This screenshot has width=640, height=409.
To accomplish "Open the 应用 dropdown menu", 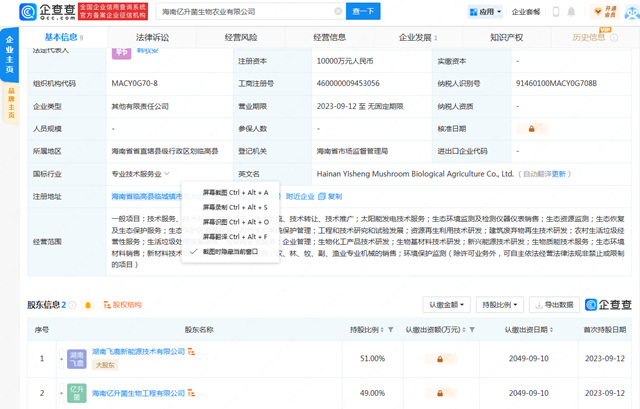I will [485, 12].
